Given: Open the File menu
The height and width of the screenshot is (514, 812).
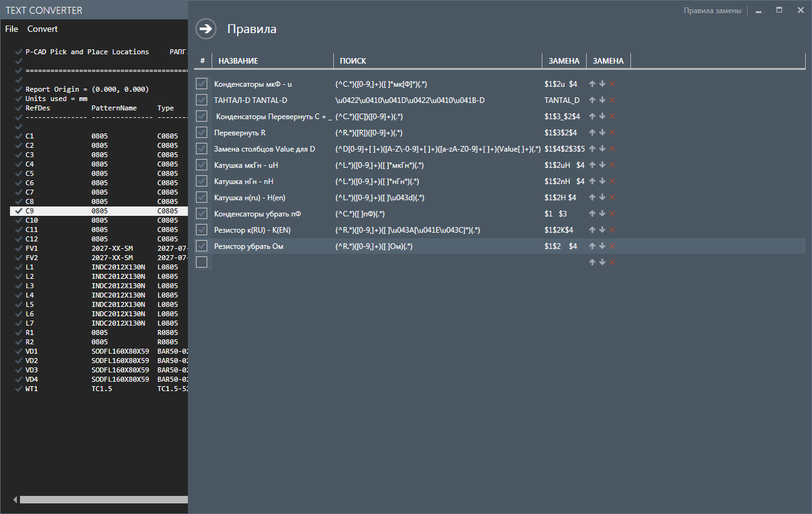Looking at the screenshot, I should (x=12, y=29).
